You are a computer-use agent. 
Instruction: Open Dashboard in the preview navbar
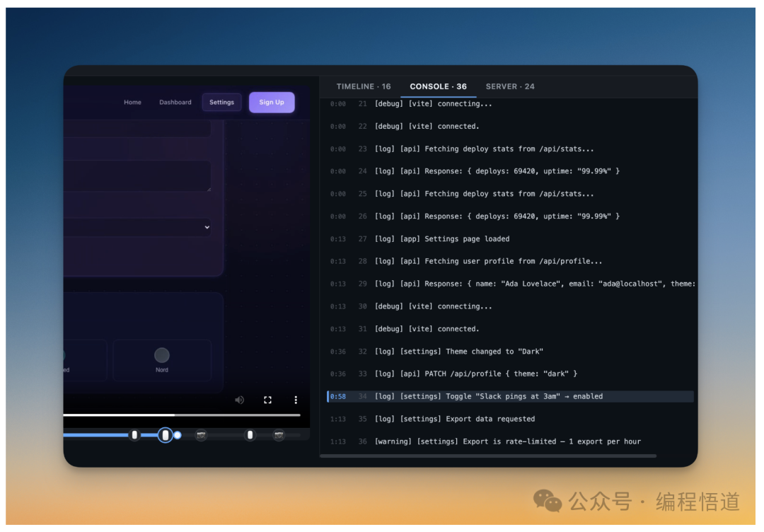click(175, 103)
